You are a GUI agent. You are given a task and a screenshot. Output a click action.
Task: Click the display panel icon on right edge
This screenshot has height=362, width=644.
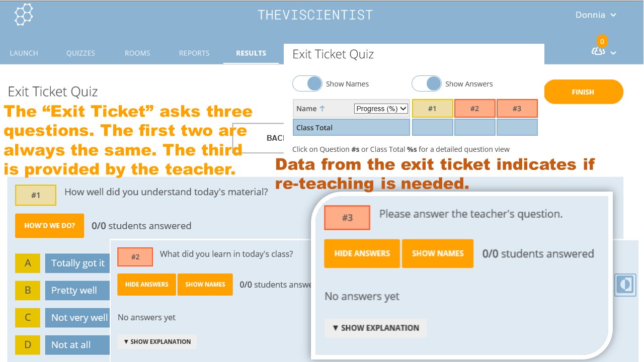click(624, 285)
